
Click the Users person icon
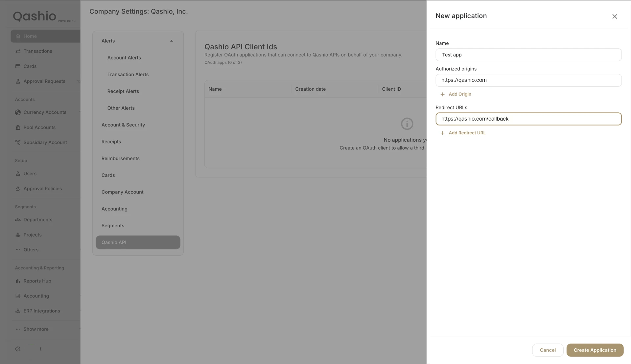pos(18,173)
